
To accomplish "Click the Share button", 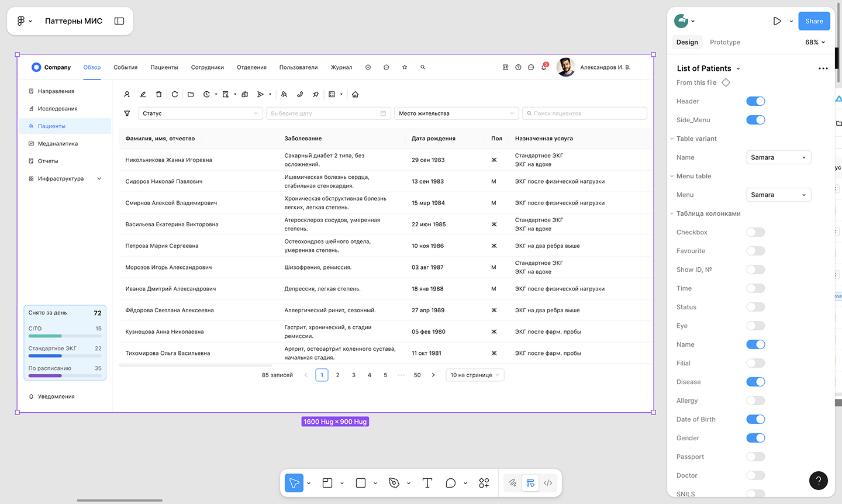I will click(x=813, y=21).
